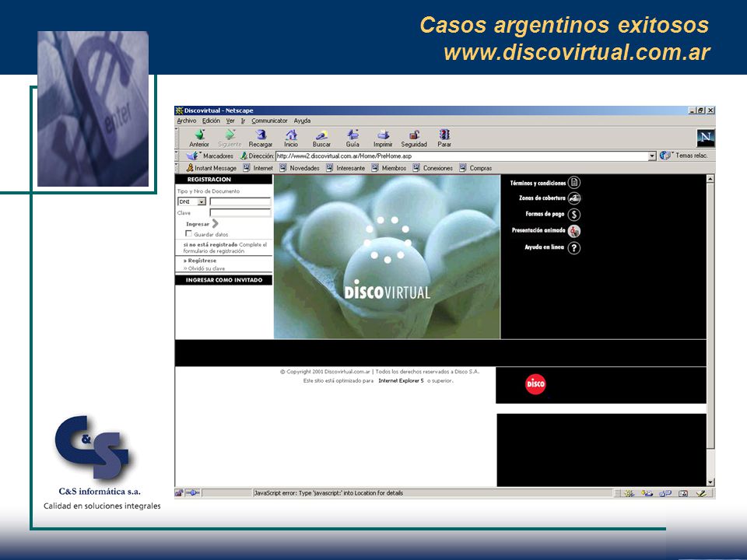Click the page scrollbar up arrow
This screenshot has height=560, width=747.
point(710,179)
